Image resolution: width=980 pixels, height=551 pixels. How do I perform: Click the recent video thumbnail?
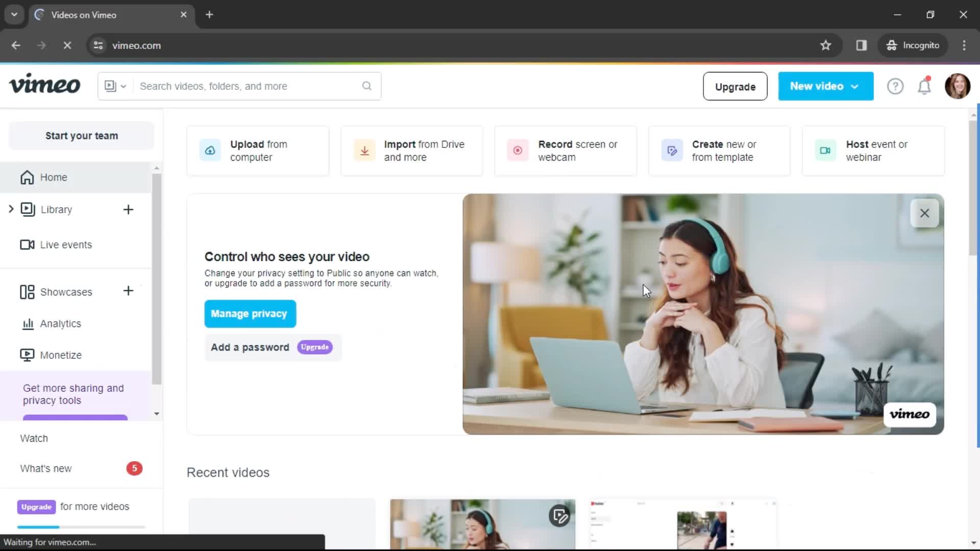click(x=483, y=525)
